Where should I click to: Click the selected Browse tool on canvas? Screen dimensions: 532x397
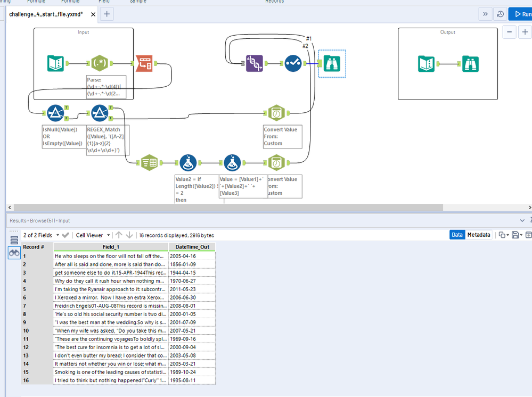pos(332,64)
